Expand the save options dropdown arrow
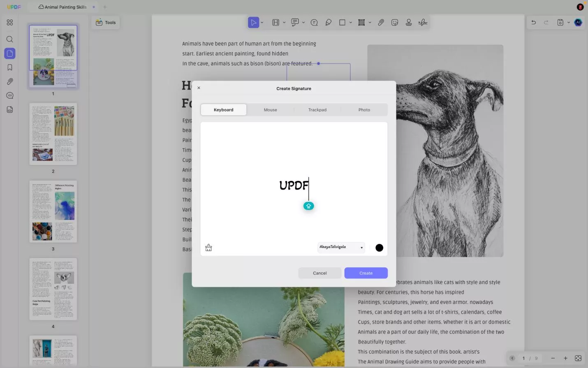The height and width of the screenshot is (368, 588). click(x=569, y=23)
